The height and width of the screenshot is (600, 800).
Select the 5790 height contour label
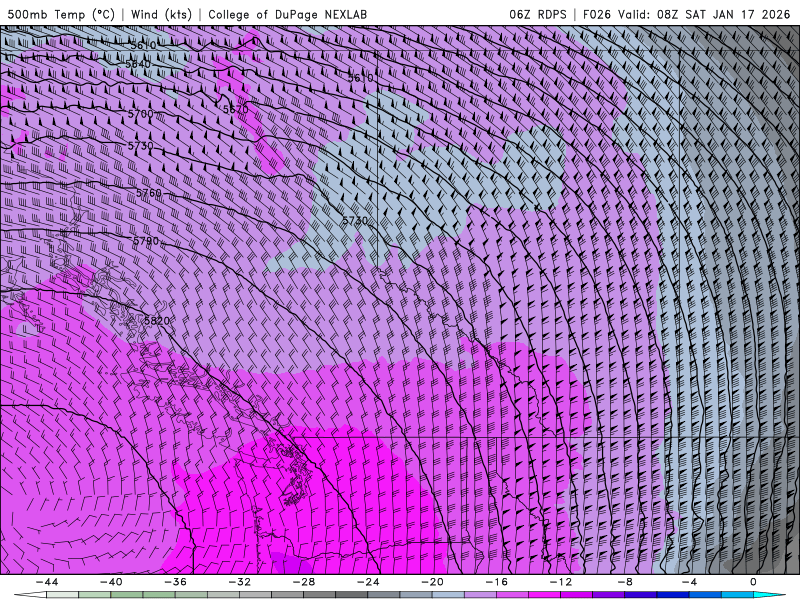146,242
